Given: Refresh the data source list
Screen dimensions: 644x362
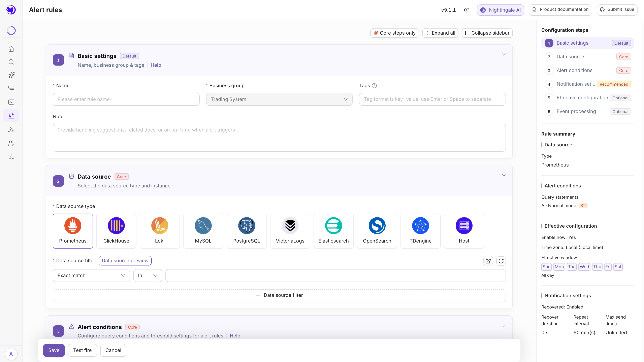Looking at the screenshot, I should 501,261.
